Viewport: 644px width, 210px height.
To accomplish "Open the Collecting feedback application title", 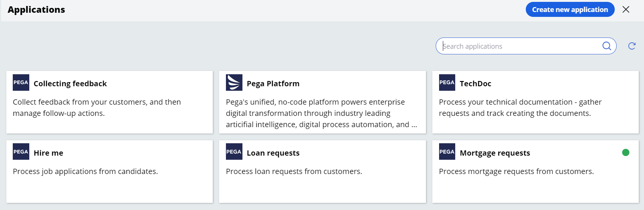I will (70, 84).
